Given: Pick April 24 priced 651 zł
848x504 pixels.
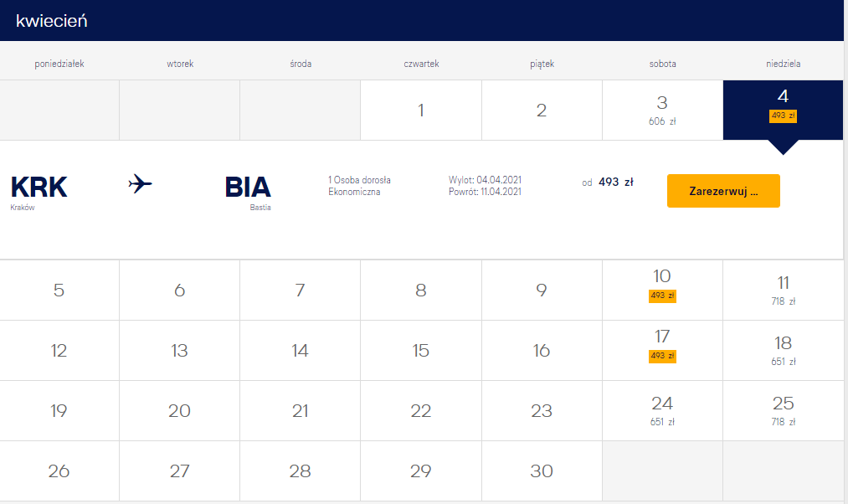Looking at the screenshot, I should pyautogui.click(x=662, y=410).
